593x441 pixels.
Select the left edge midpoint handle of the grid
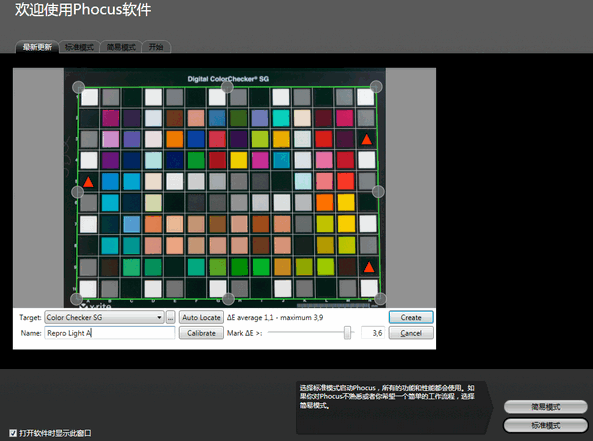(77, 192)
